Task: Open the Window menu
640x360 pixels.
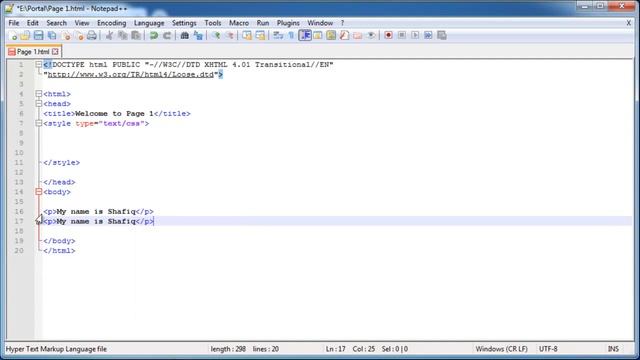Action: pos(320,23)
